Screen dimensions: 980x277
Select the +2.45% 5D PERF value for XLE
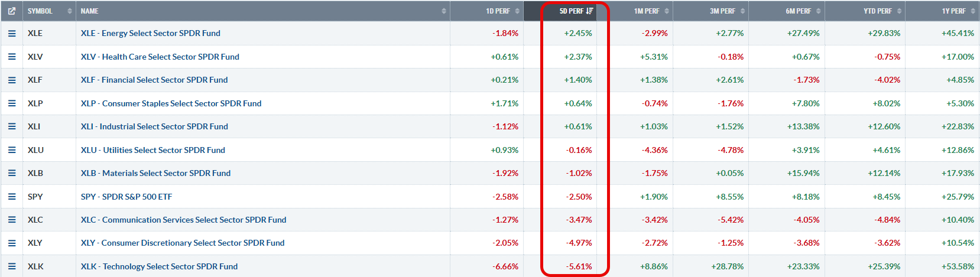pyautogui.click(x=578, y=33)
